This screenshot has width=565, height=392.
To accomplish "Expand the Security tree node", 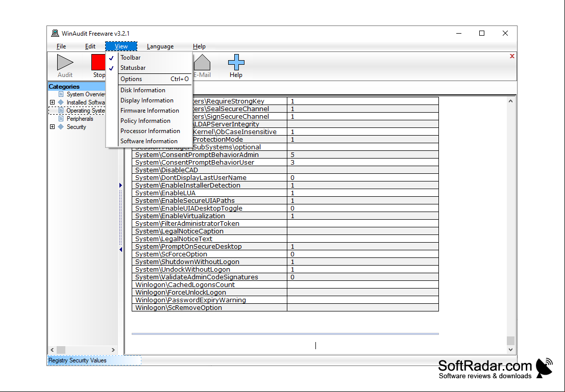I will tap(52, 127).
